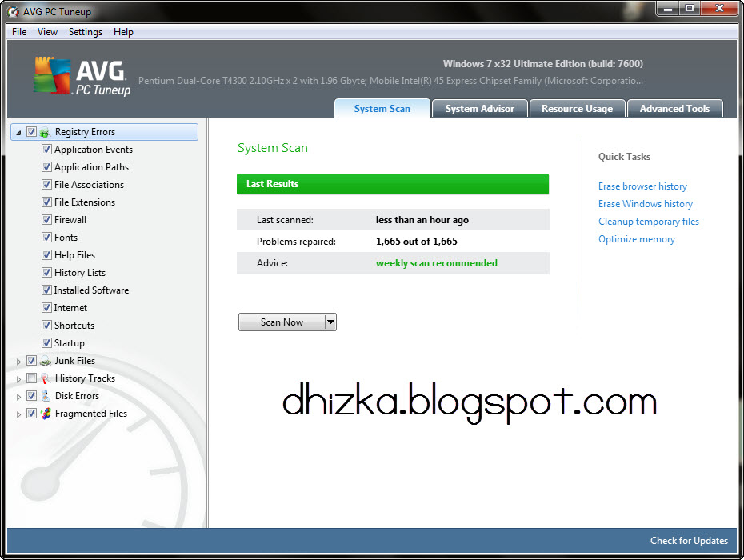Viewport: 744px width, 560px height.
Task: Uncheck Application Paths checkbox
Action: click(46, 167)
